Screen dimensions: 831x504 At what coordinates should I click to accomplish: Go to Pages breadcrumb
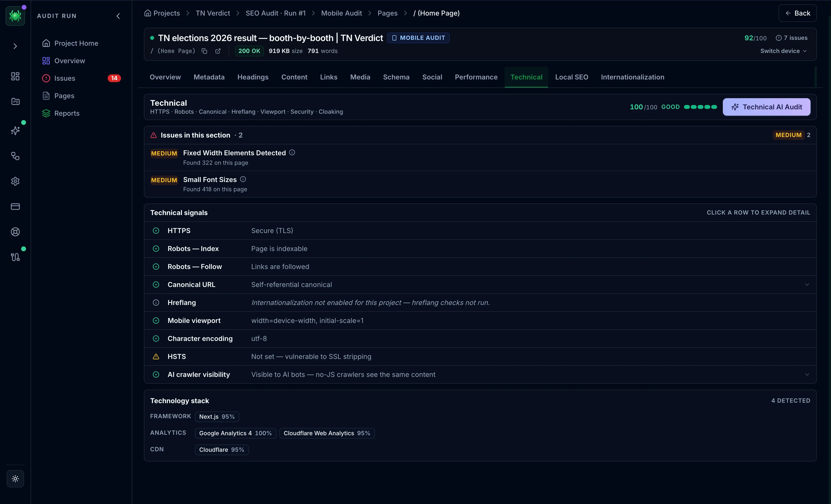click(387, 13)
